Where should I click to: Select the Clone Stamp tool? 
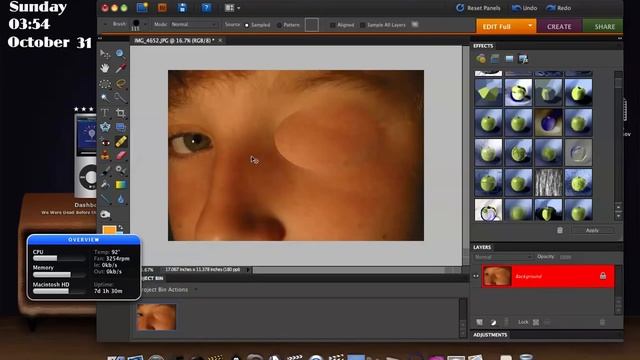105,156
